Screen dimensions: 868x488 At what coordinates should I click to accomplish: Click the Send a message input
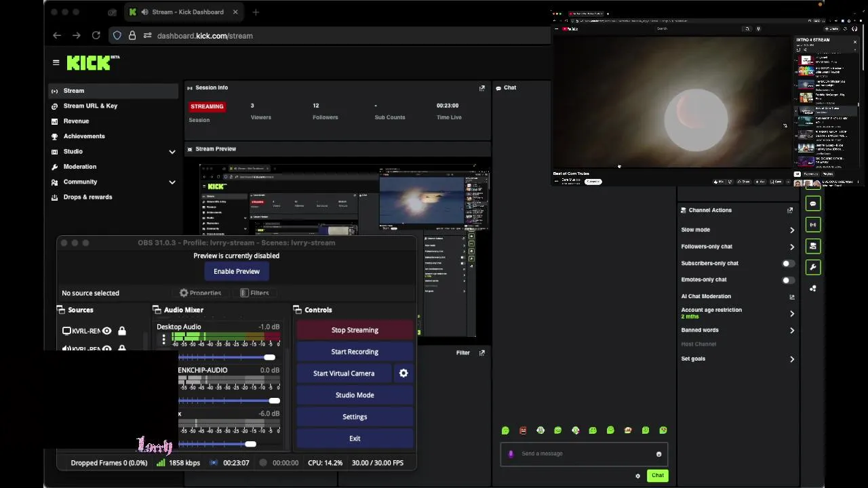585,454
